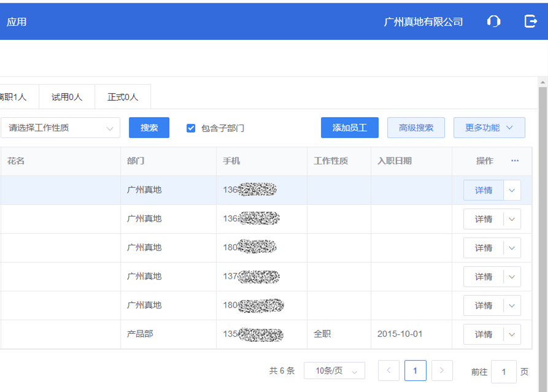Switch to the 试用0人 tab
The height and width of the screenshot is (392, 548).
[66, 96]
